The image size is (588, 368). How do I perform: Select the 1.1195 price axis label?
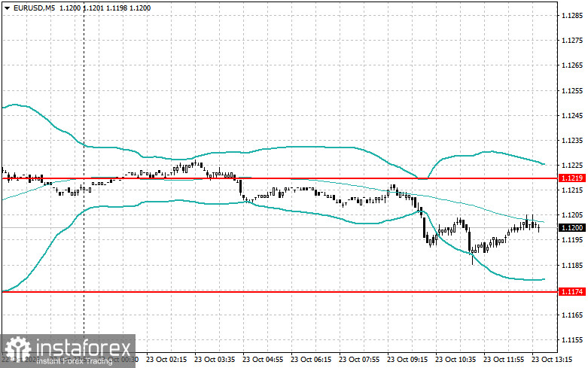click(573, 240)
